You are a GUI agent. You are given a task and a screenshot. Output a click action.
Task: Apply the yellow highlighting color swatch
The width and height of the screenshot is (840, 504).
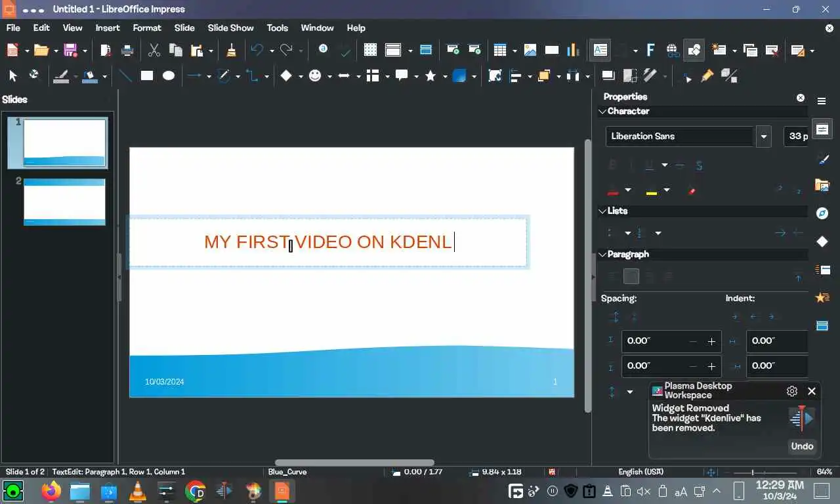652,190
